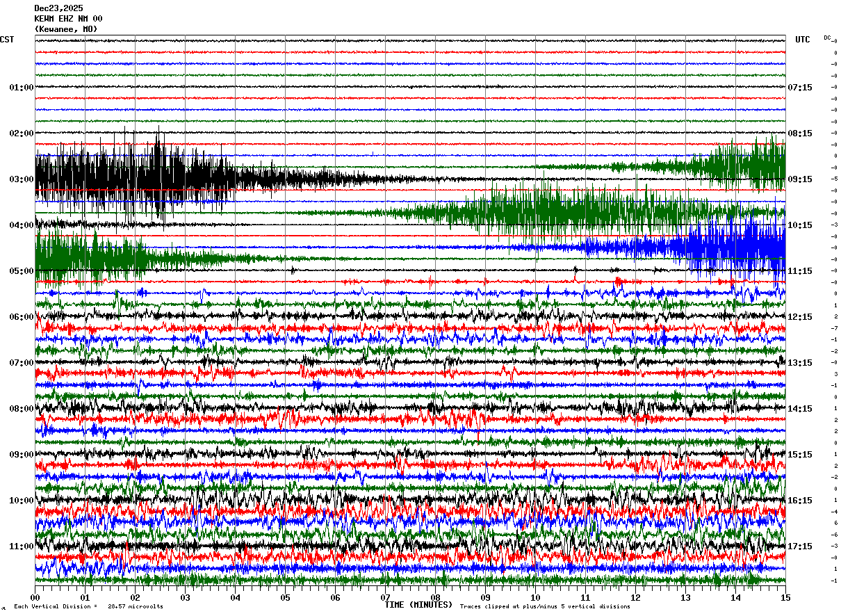The height and width of the screenshot is (616, 841).
Task: Click the traces clipped footnote text
Action: click(545, 606)
